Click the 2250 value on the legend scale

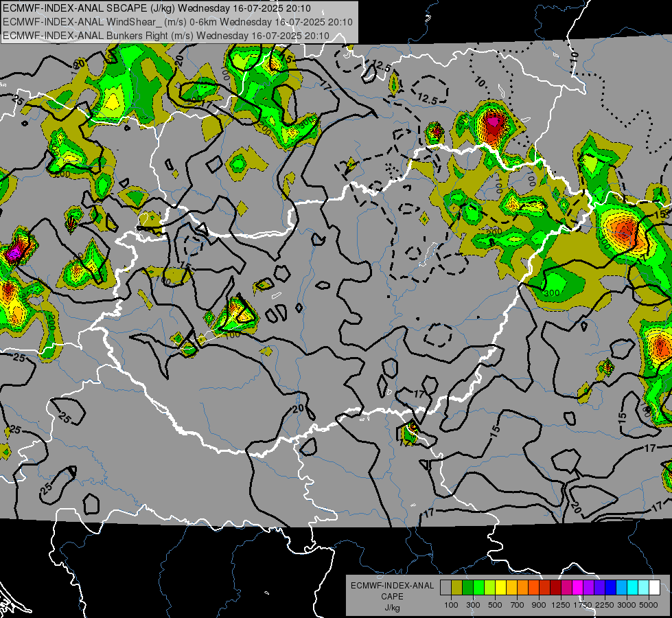(605, 605)
